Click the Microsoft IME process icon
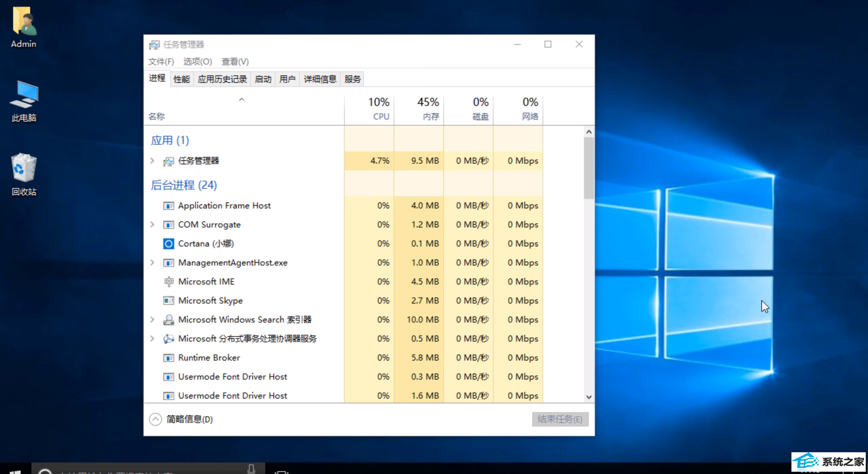This screenshot has width=868, height=474. (x=169, y=282)
